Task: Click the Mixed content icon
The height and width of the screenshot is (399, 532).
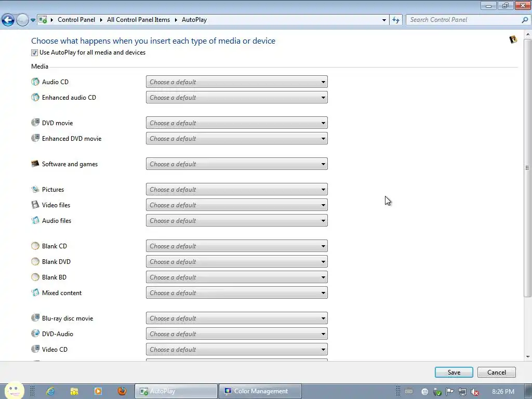Action: click(35, 292)
